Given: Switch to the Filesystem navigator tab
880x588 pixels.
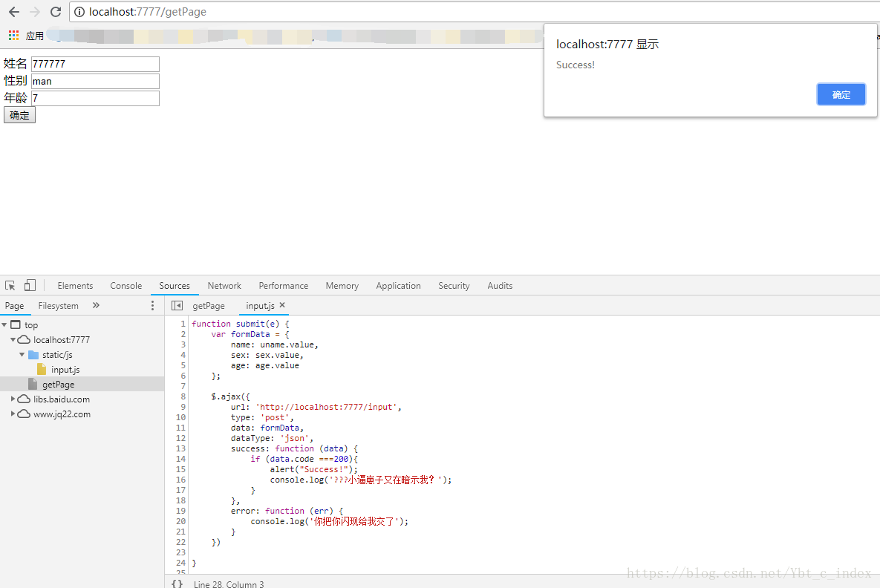Looking at the screenshot, I should coord(59,306).
